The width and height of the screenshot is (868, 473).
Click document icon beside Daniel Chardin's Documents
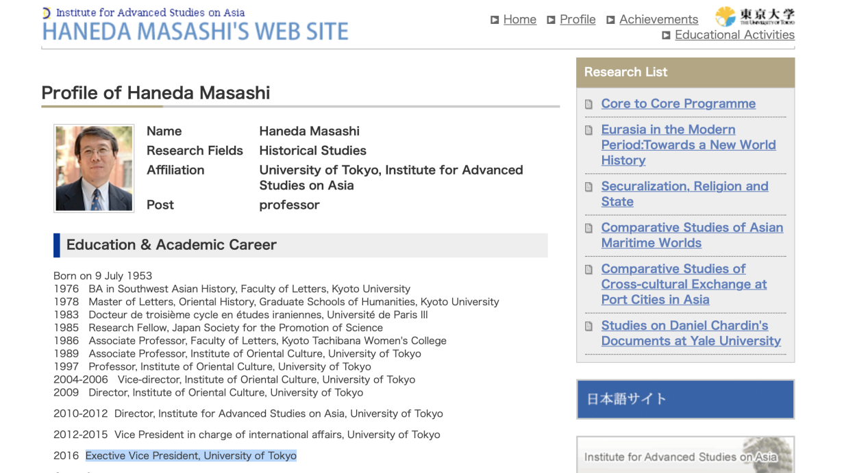point(588,326)
